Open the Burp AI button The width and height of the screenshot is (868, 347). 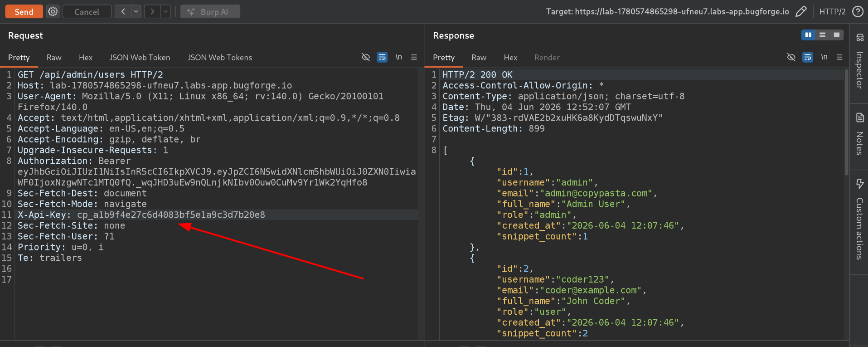(x=210, y=12)
